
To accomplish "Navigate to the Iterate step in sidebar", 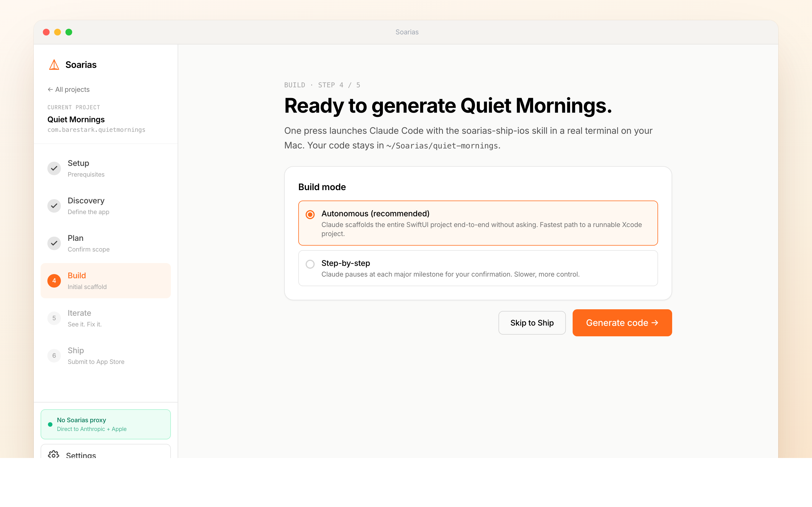I will [x=79, y=313].
